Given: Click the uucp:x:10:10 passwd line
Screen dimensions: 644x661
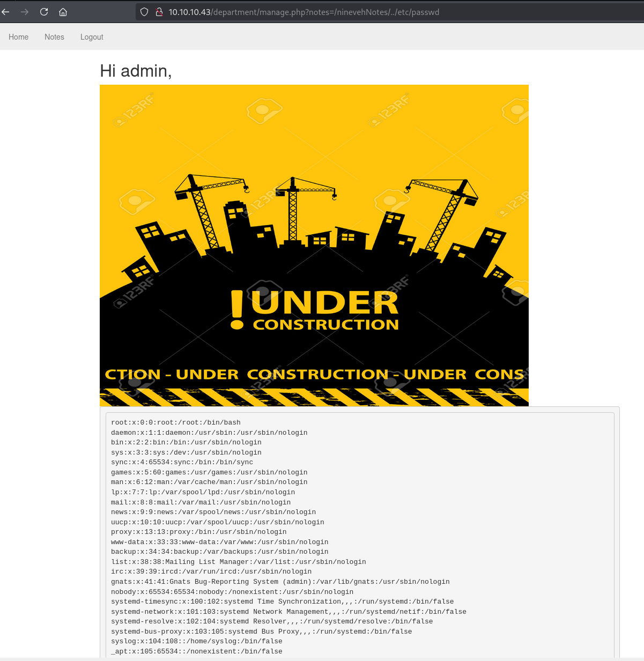Looking at the screenshot, I should (218, 522).
